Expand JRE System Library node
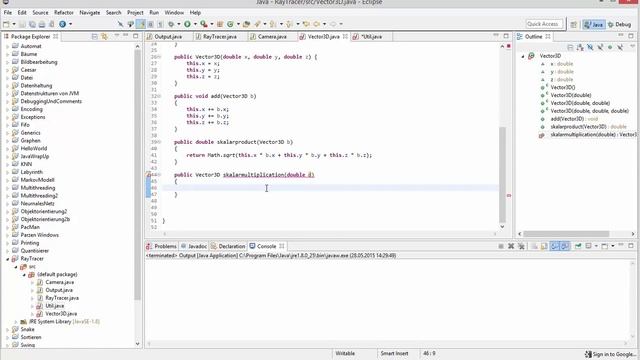This screenshot has height=360, width=640. pyautogui.click(x=16, y=322)
